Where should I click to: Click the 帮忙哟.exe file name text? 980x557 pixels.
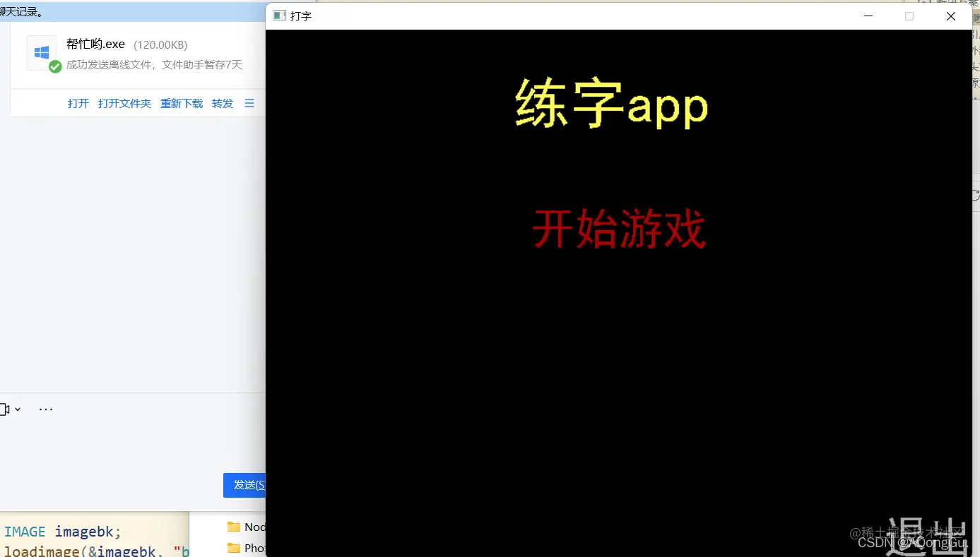(x=95, y=43)
